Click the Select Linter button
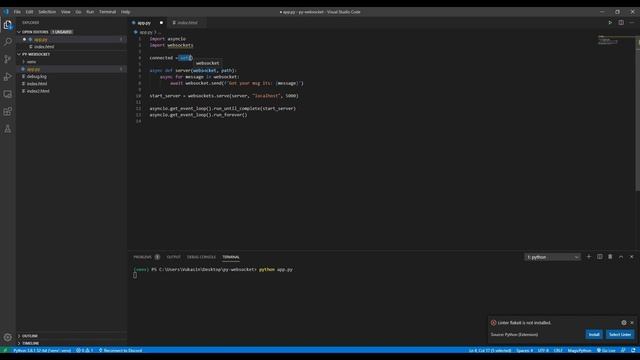 (620, 334)
